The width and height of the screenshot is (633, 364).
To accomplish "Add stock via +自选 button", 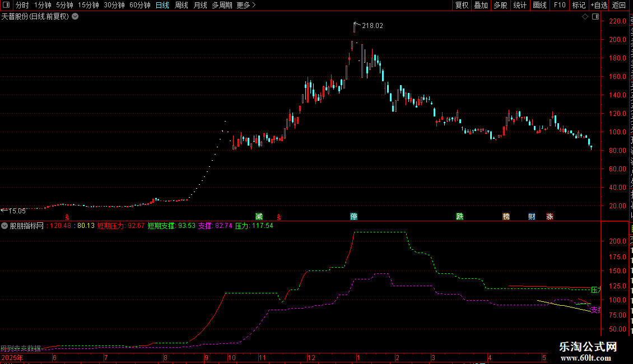I will pyautogui.click(x=599, y=5).
